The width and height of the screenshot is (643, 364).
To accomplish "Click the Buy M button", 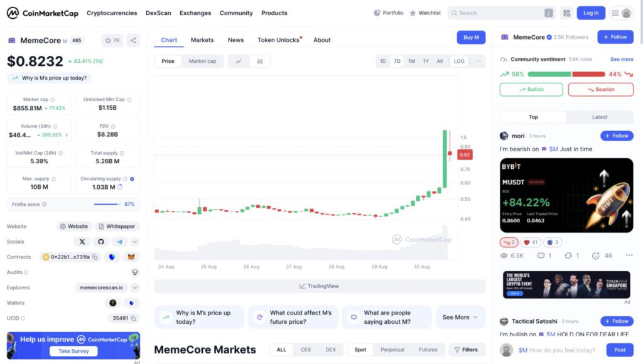I will click(471, 38).
